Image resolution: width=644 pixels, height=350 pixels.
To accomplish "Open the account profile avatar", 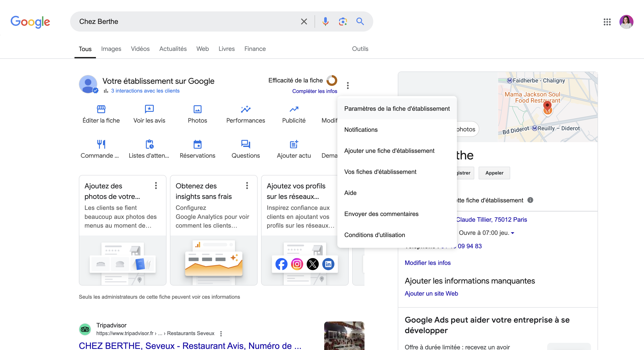I will point(626,22).
